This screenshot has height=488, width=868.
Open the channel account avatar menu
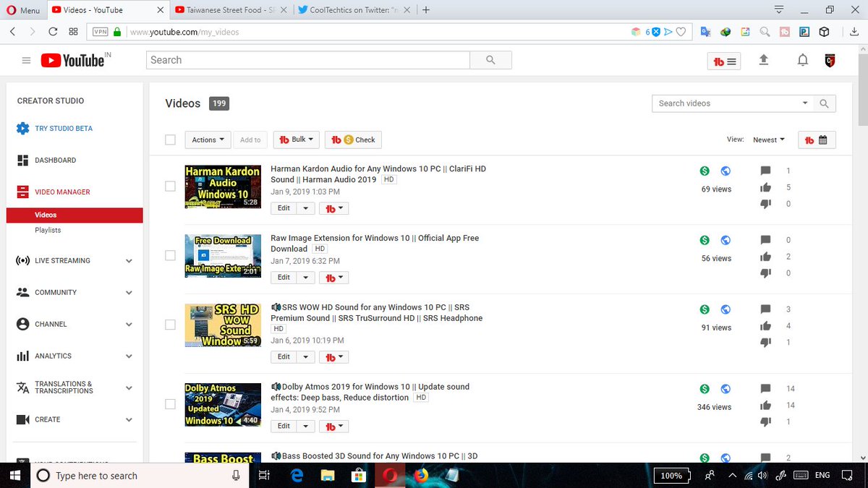830,61
